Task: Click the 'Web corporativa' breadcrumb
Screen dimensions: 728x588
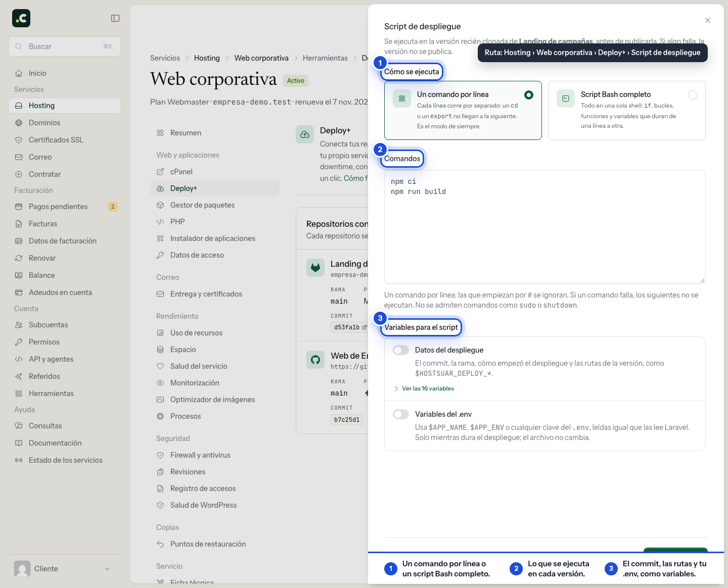Action: pos(261,58)
